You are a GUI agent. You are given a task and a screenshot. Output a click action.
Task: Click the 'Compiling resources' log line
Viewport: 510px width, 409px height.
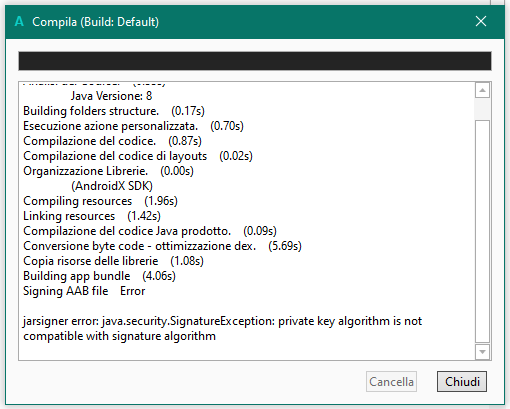[x=100, y=201]
